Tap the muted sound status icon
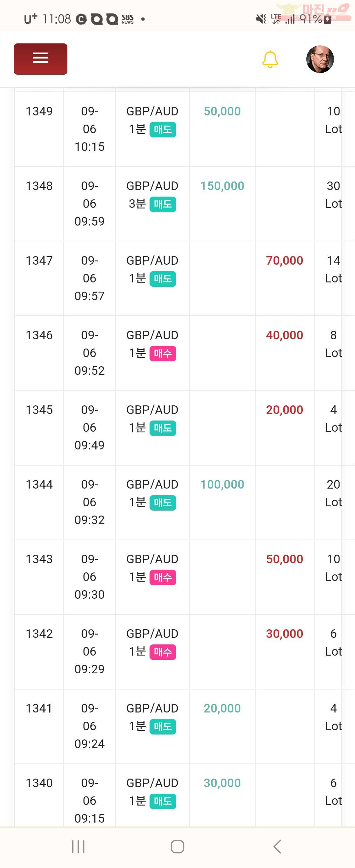 261,19
